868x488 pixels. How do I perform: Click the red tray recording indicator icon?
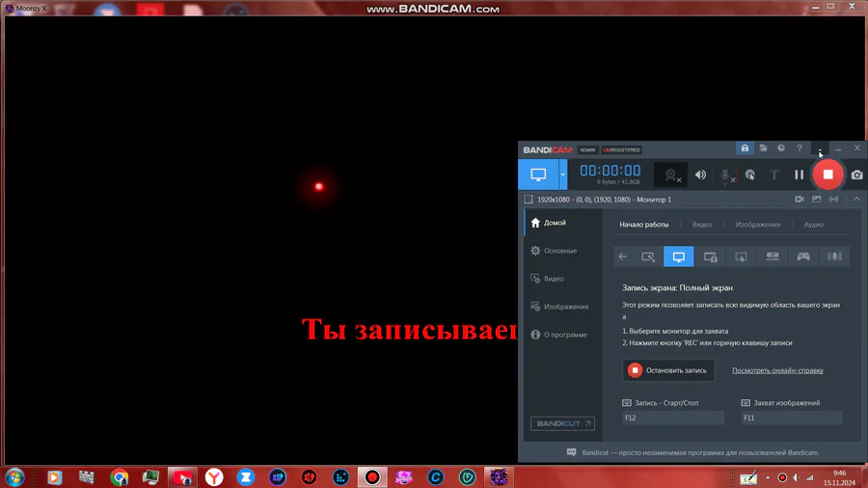782,477
